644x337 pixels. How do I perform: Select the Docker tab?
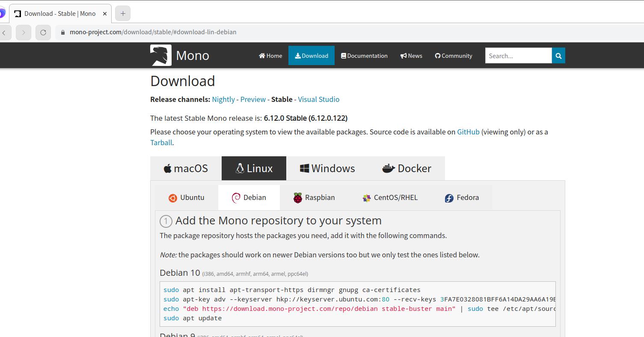pyautogui.click(x=407, y=168)
